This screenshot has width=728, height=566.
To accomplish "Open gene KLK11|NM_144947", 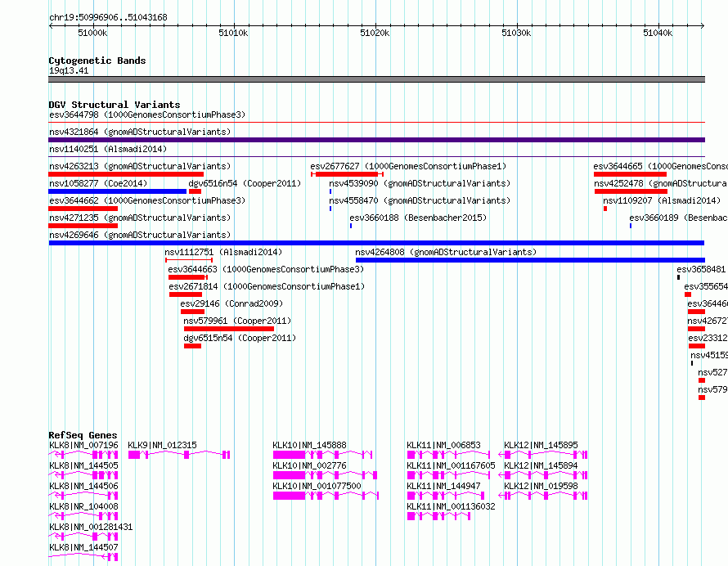I will (443, 486).
